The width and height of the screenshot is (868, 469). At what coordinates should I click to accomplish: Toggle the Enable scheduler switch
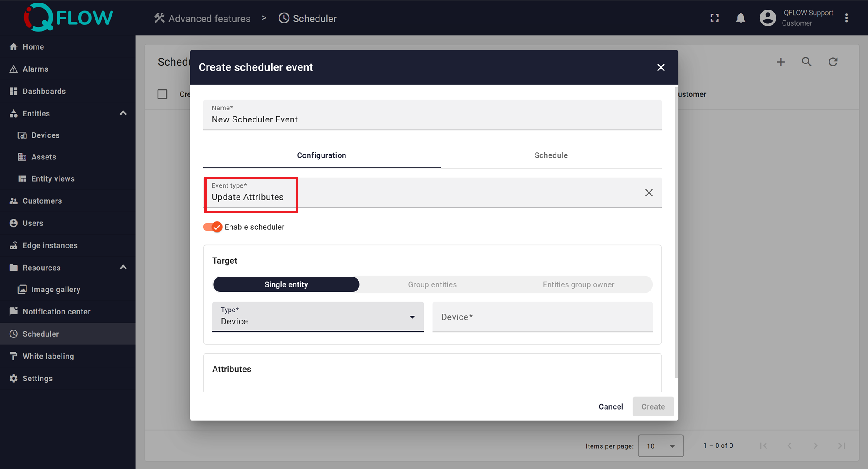pos(213,227)
